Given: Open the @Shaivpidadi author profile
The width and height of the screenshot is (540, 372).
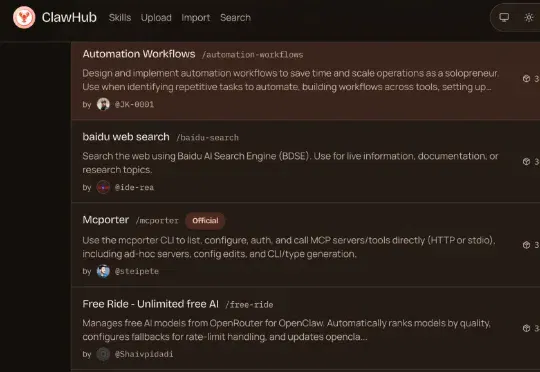Looking at the screenshot, I should tap(144, 354).
